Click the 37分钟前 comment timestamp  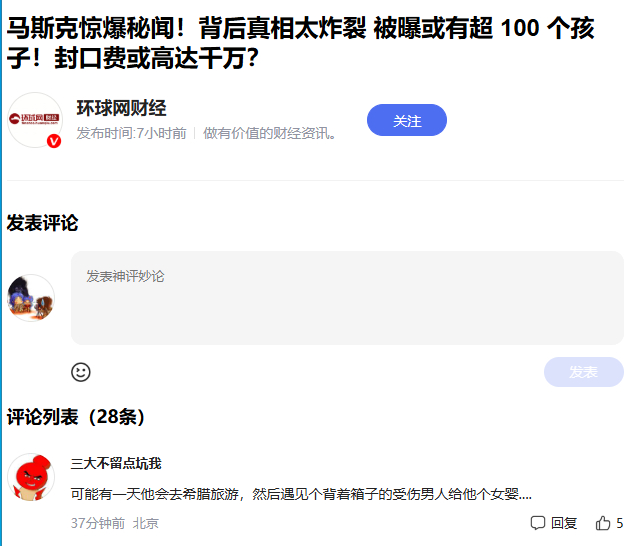pyautogui.click(x=98, y=523)
